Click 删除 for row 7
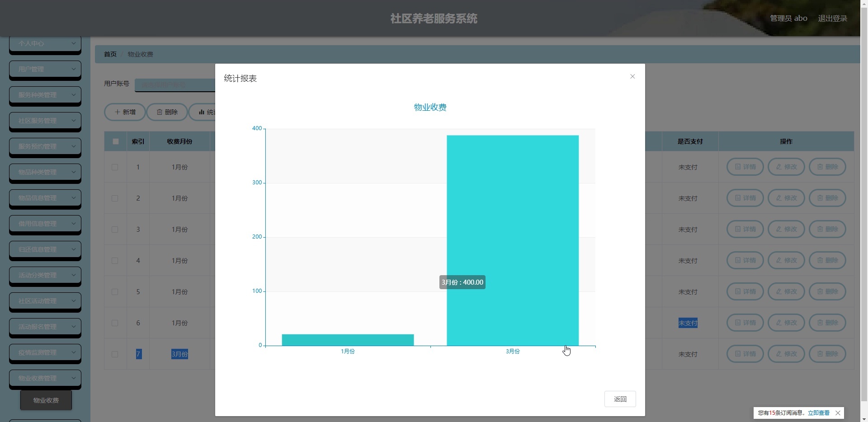The height and width of the screenshot is (422, 868). (x=827, y=354)
